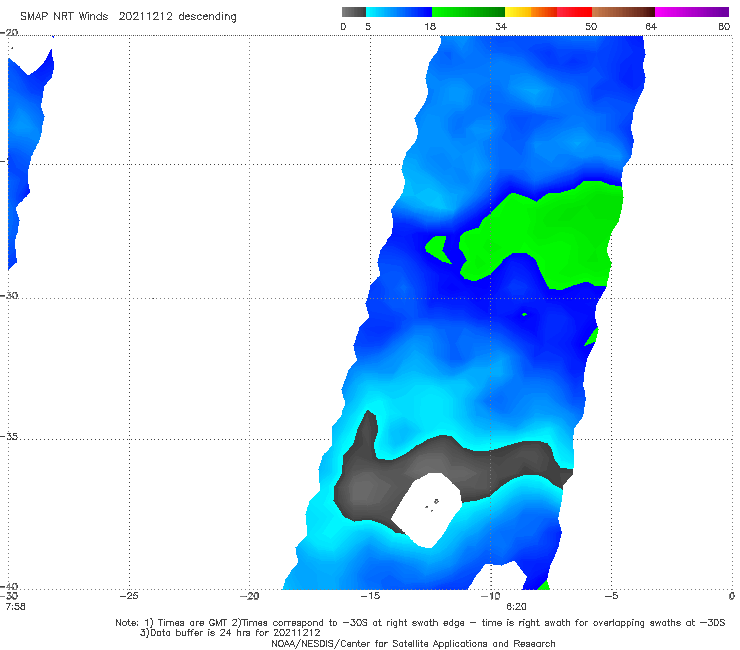Viewport: 740px width, 650px height.
Task: Click the latitude label '-35'
Action: tap(9, 436)
